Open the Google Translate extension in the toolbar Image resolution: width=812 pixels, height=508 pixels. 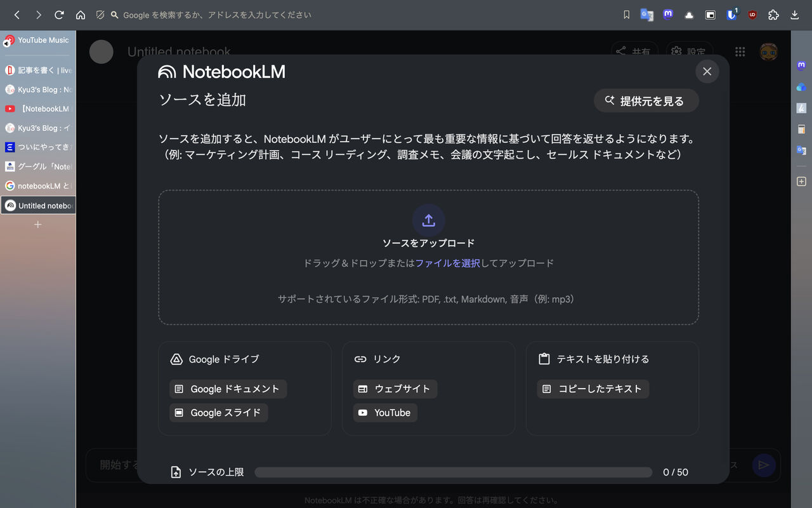(x=647, y=15)
